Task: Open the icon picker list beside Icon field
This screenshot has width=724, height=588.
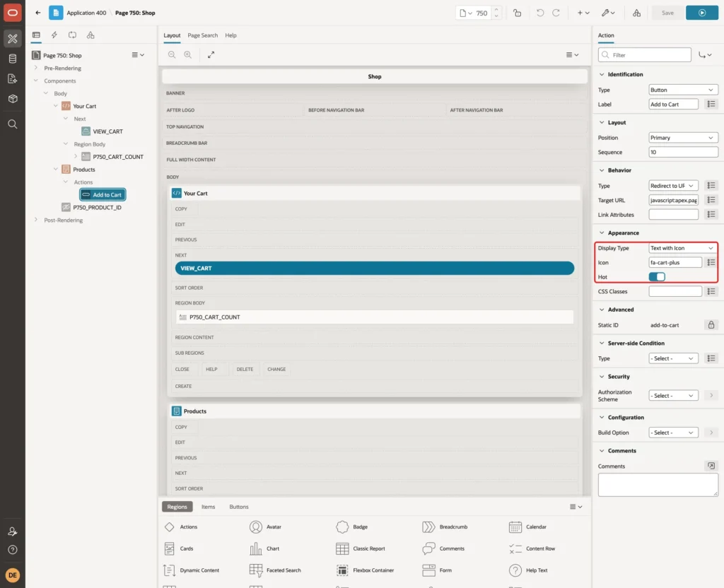Action: tap(711, 263)
